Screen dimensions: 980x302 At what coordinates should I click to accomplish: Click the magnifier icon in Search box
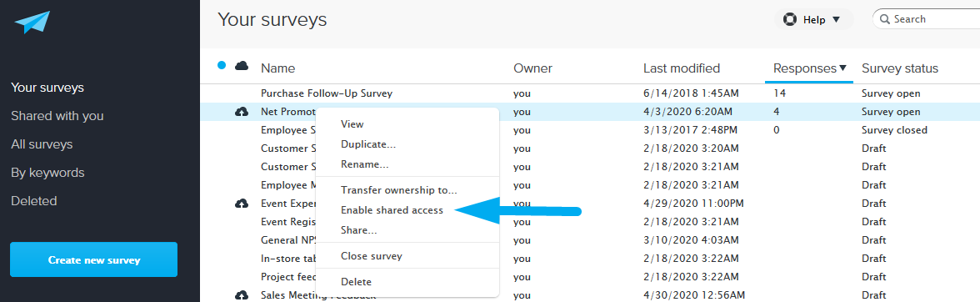(x=884, y=19)
